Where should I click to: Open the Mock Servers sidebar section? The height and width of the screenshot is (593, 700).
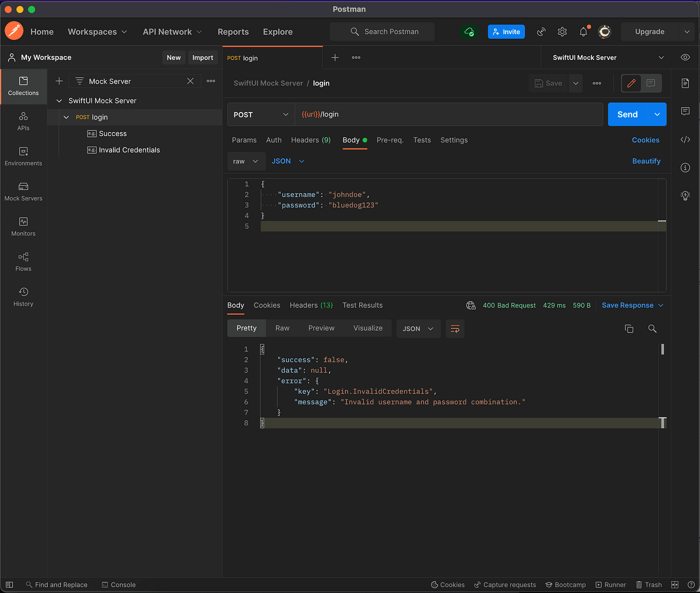[x=23, y=191]
